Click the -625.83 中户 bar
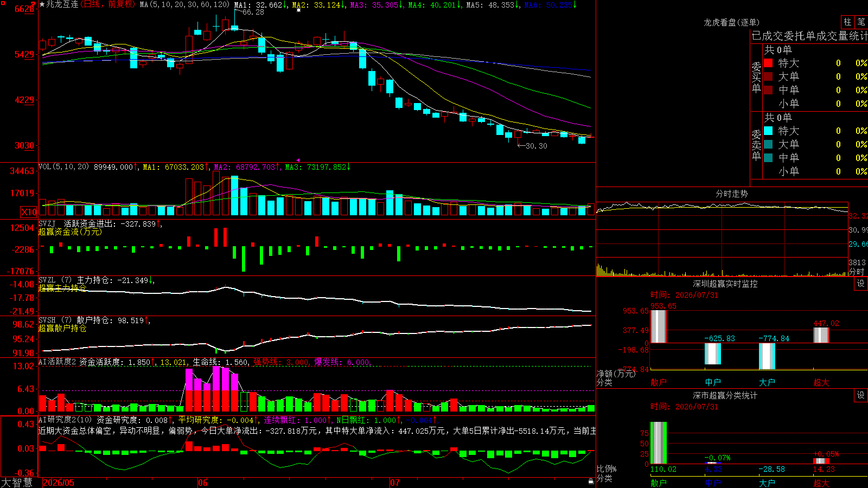868x488 pixels. [x=713, y=354]
